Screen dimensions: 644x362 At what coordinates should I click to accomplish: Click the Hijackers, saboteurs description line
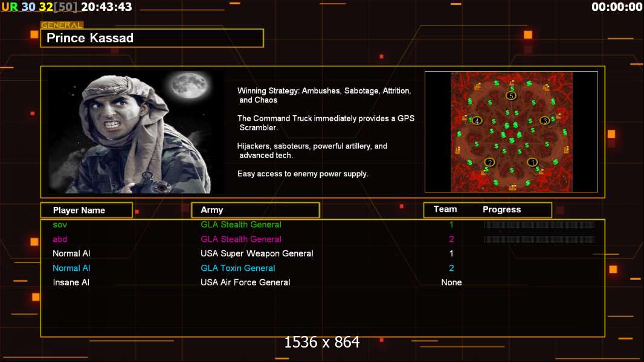(x=312, y=150)
